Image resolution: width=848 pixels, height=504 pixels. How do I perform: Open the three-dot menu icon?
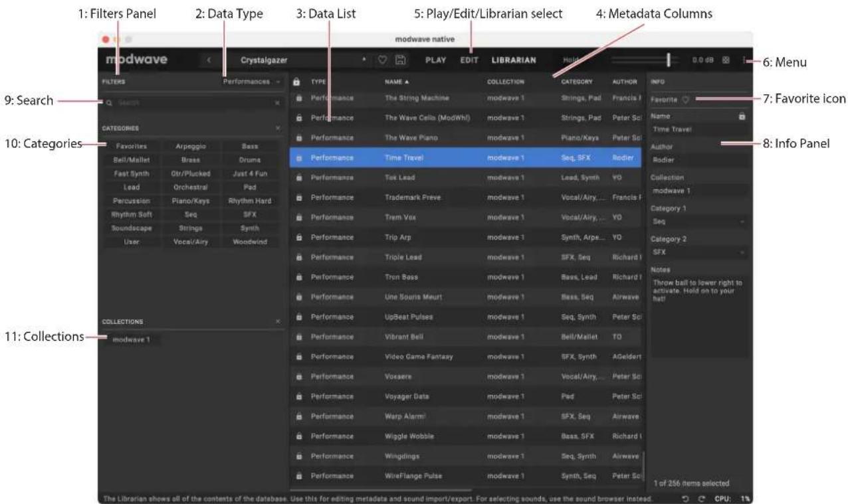(744, 60)
